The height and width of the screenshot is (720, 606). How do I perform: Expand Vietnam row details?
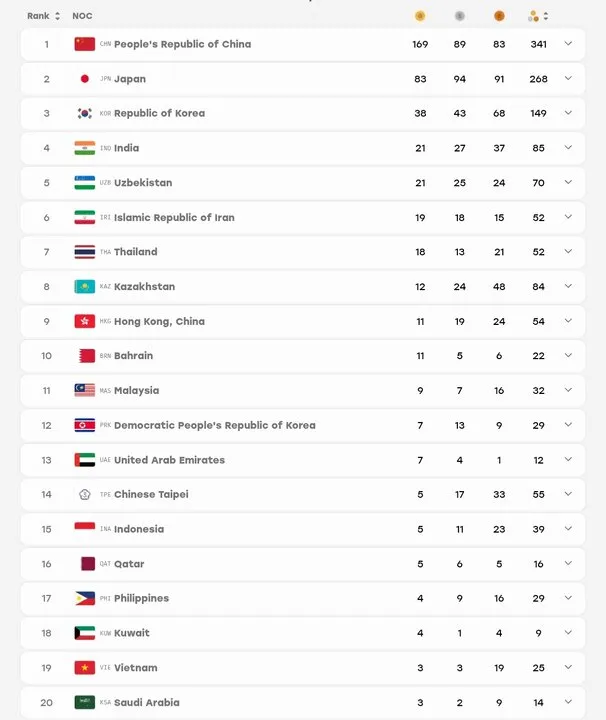pos(568,667)
